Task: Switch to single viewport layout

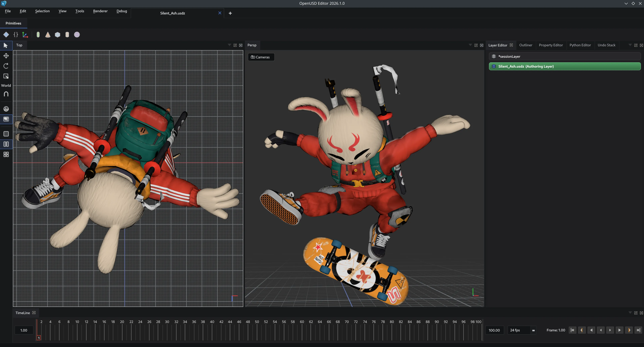Action: 6,134
